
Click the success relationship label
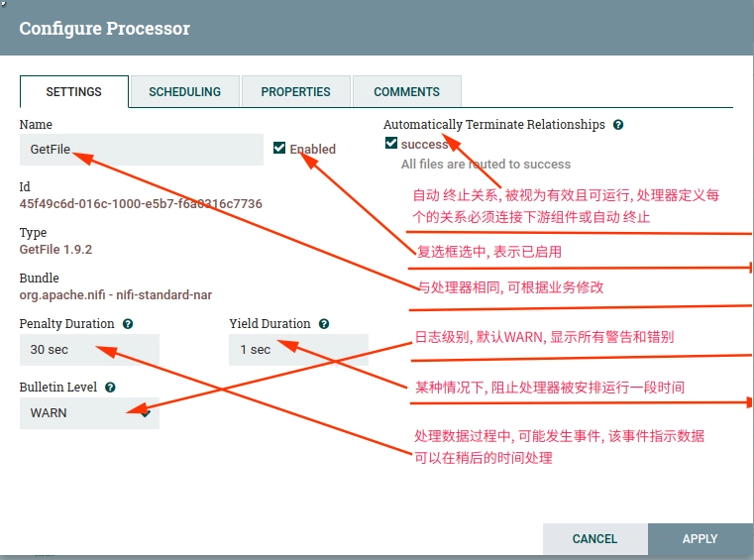[x=425, y=145]
